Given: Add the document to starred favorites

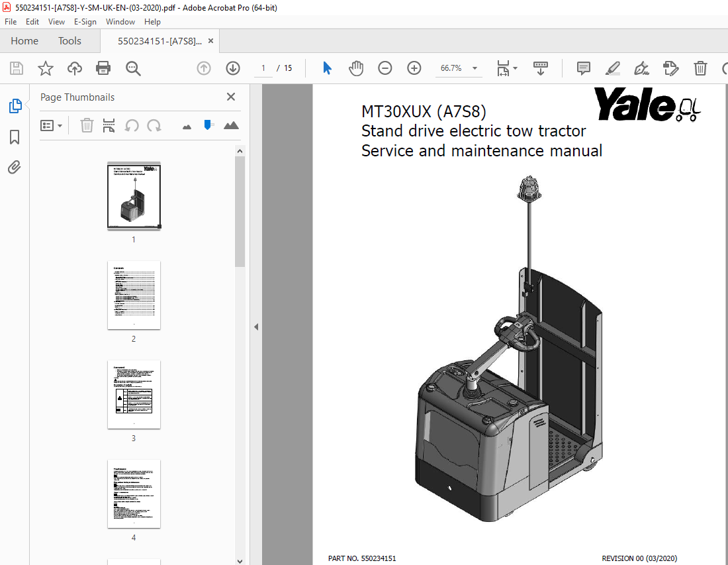Looking at the screenshot, I should click(46, 68).
